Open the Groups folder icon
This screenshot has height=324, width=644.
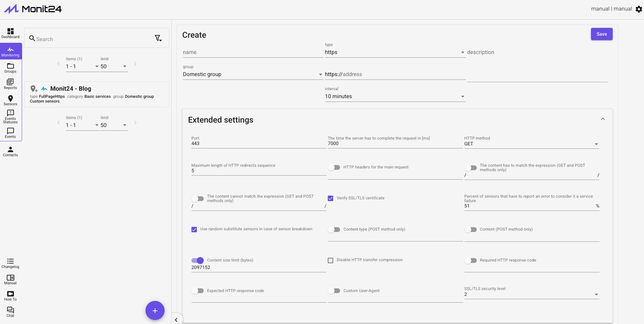point(11,68)
